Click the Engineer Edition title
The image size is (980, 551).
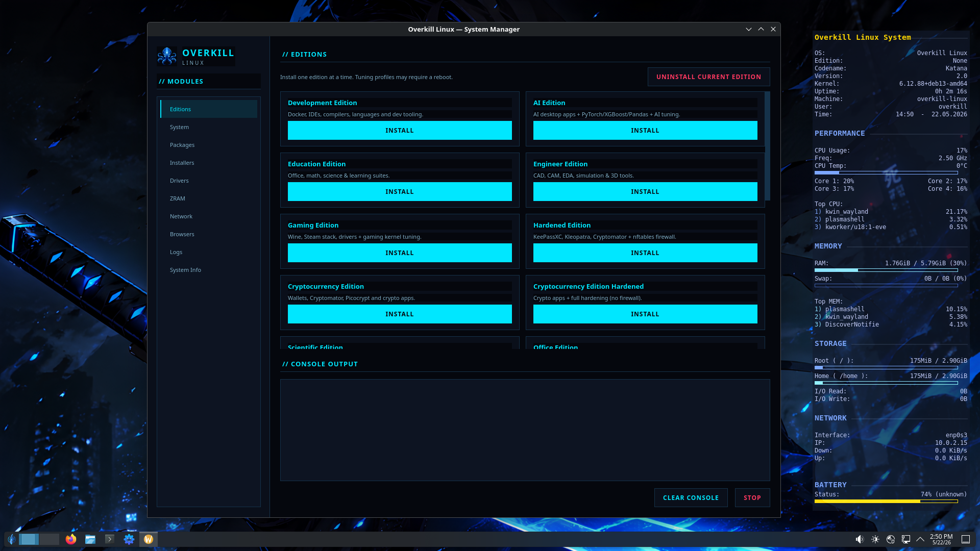pos(560,164)
